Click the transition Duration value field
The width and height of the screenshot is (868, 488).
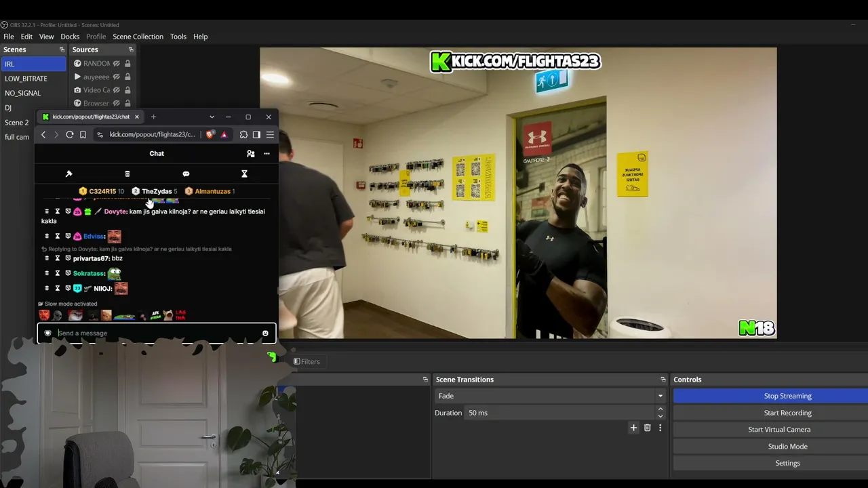coord(560,413)
